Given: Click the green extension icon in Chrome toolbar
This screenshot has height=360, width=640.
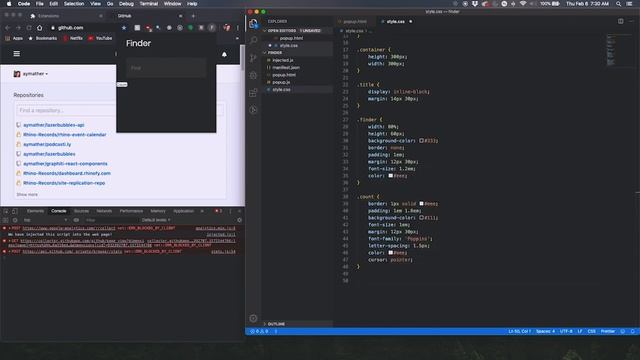Looking at the screenshot, I should click(190, 28).
